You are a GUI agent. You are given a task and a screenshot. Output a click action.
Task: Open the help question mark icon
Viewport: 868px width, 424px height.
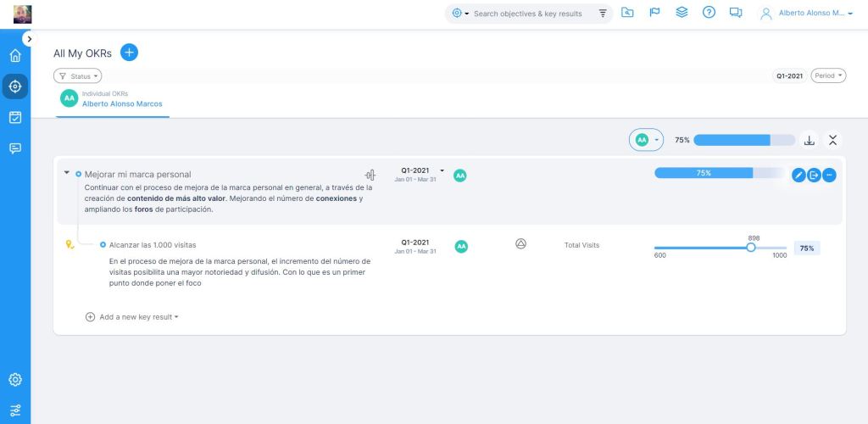point(709,13)
